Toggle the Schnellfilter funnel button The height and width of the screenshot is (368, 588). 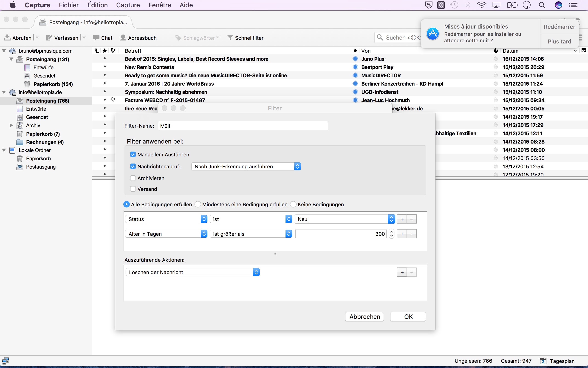(x=245, y=38)
